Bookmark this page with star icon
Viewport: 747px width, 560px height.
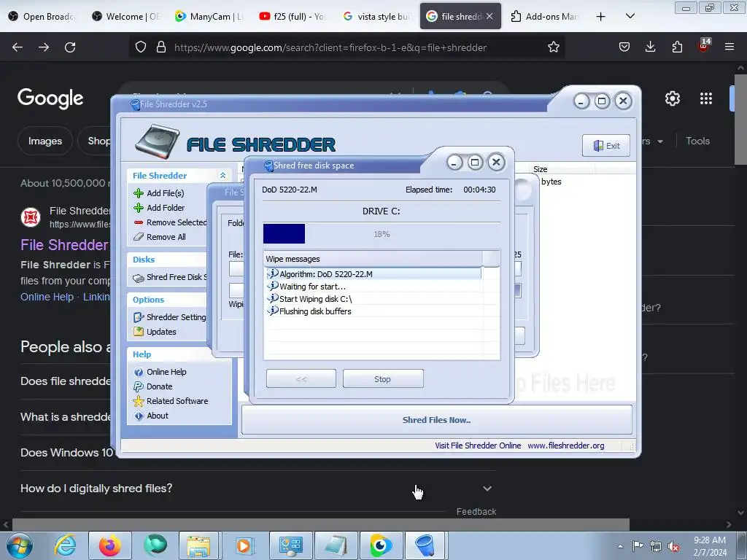(553, 47)
